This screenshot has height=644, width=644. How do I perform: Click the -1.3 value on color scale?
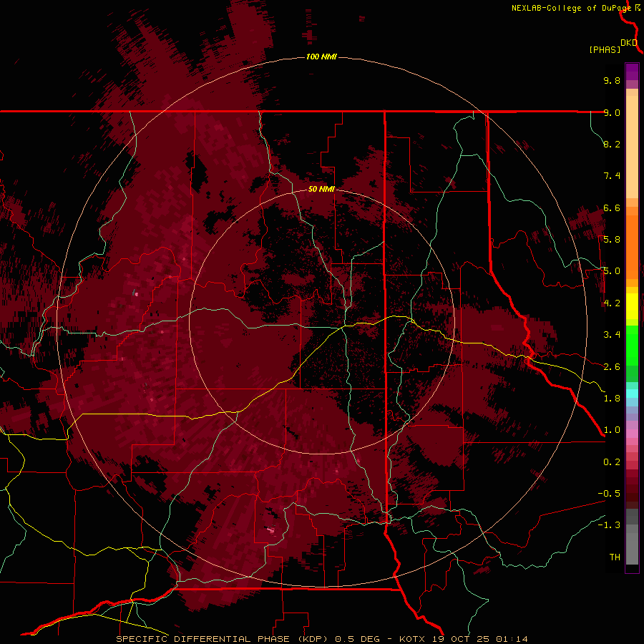[609, 525]
